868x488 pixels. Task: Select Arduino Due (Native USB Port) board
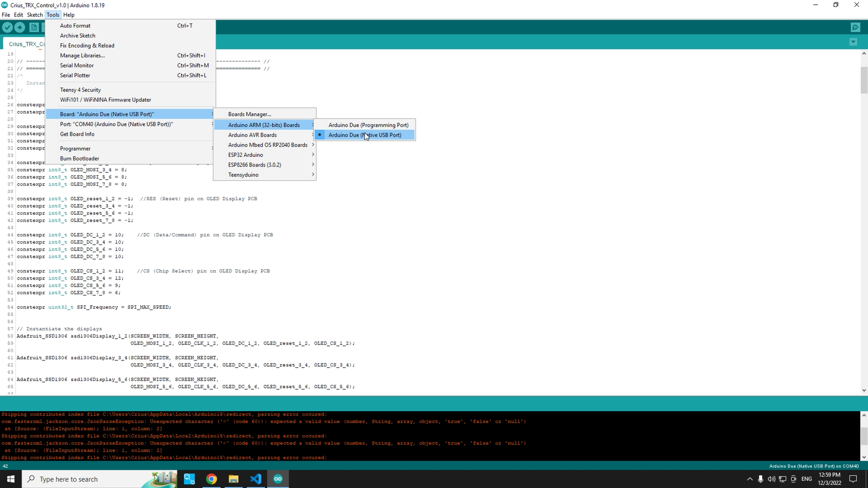[x=365, y=135]
